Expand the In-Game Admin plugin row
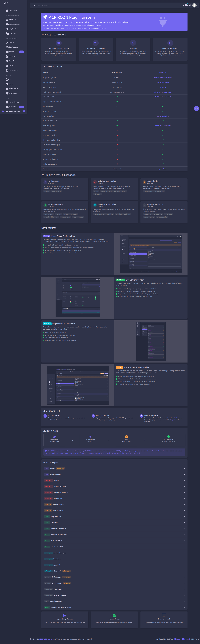 click(114, 474)
